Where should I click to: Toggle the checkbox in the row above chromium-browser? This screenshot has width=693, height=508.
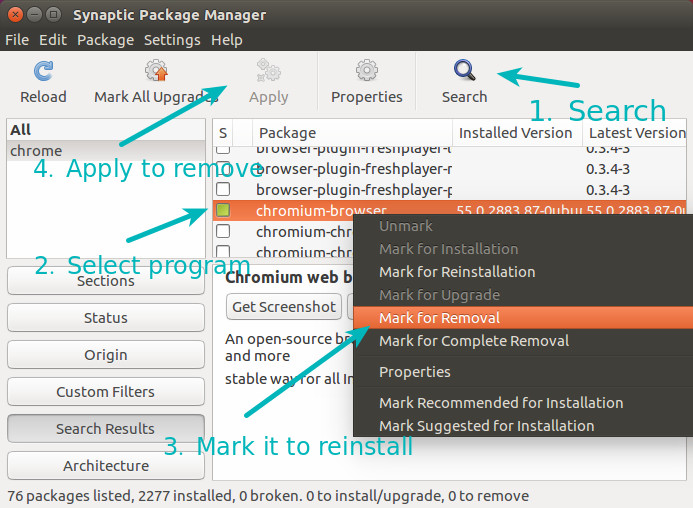click(x=223, y=189)
